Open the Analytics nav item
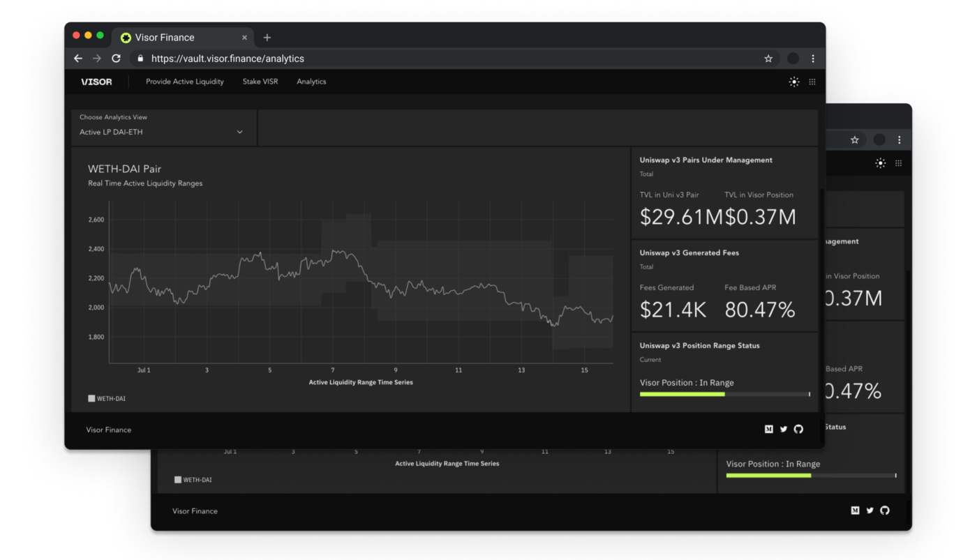The width and height of the screenshot is (977, 560). (x=311, y=82)
